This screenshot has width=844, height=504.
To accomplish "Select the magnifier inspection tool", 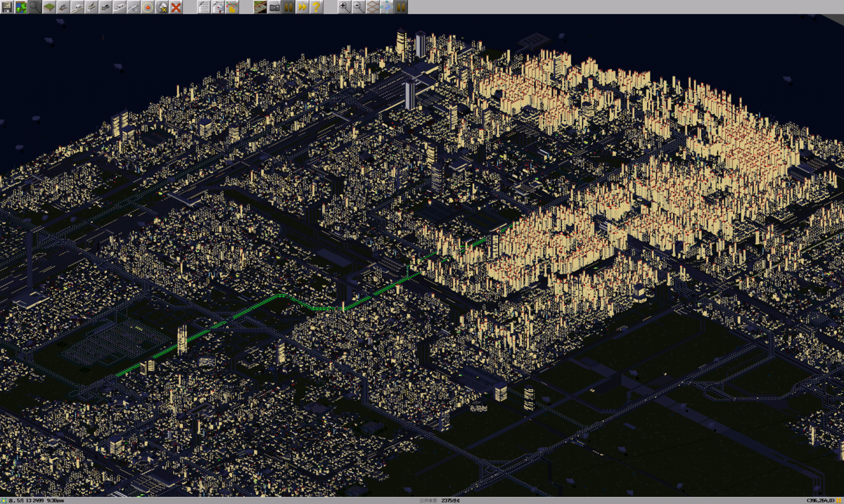I will coord(35,7).
